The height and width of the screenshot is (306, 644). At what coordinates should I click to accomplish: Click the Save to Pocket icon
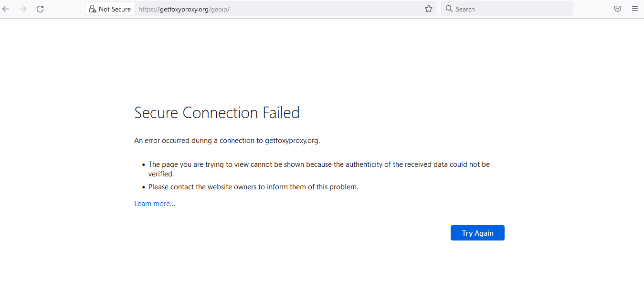pos(617,9)
